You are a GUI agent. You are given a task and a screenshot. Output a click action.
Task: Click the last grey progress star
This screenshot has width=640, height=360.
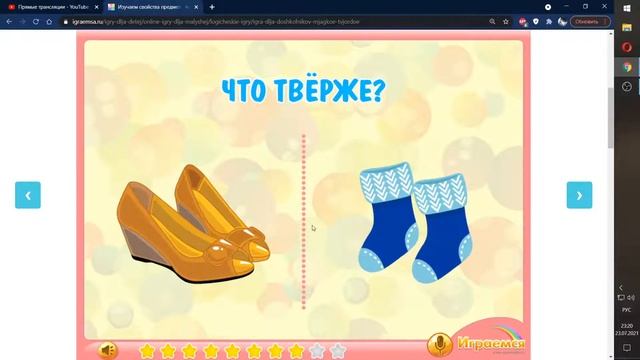(x=338, y=350)
